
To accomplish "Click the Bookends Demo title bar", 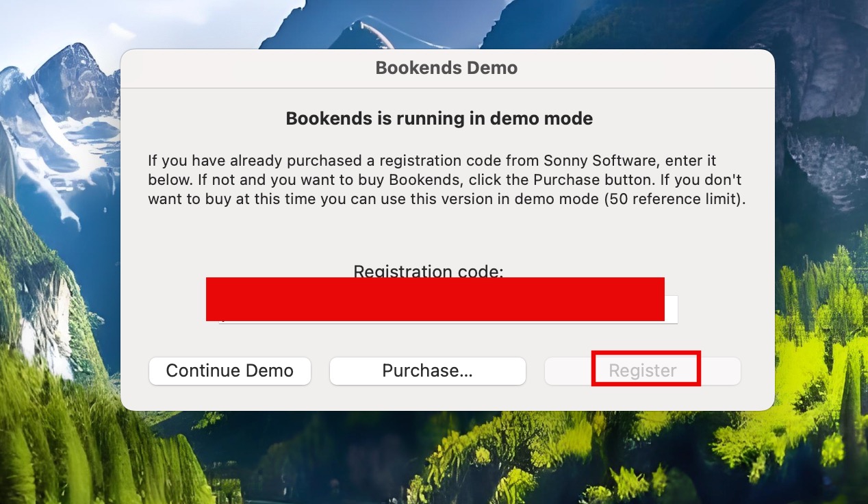I will coord(446,68).
